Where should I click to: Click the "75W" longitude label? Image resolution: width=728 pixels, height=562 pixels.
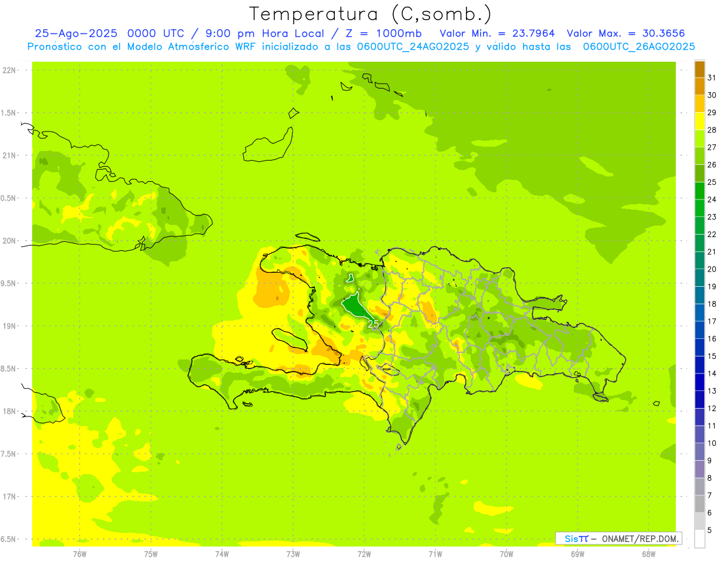(x=151, y=554)
